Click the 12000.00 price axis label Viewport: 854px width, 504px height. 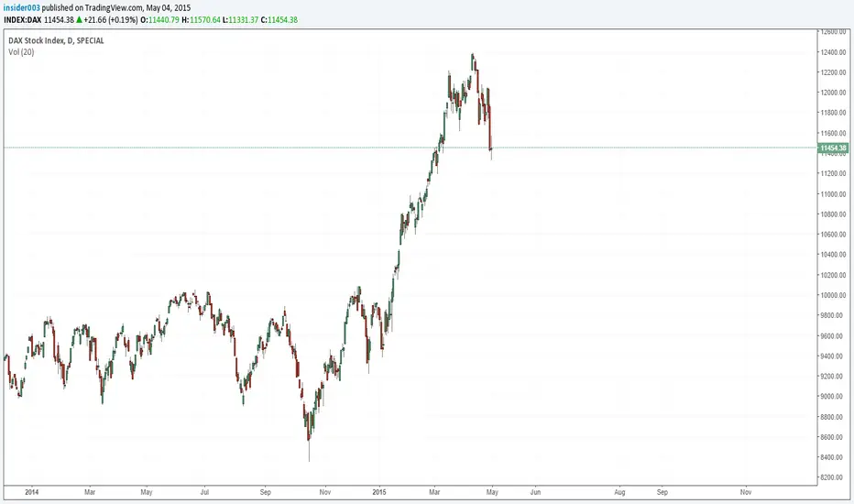point(834,93)
